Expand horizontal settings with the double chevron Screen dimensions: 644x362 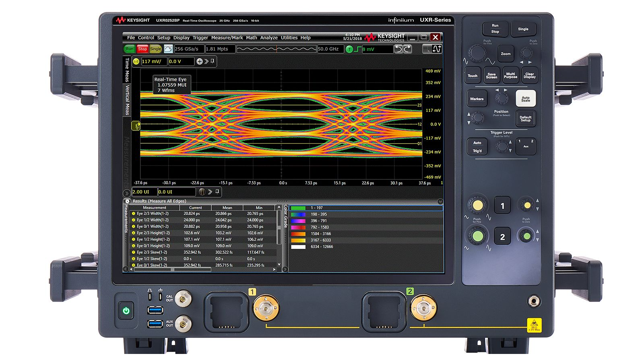click(210, 192)
